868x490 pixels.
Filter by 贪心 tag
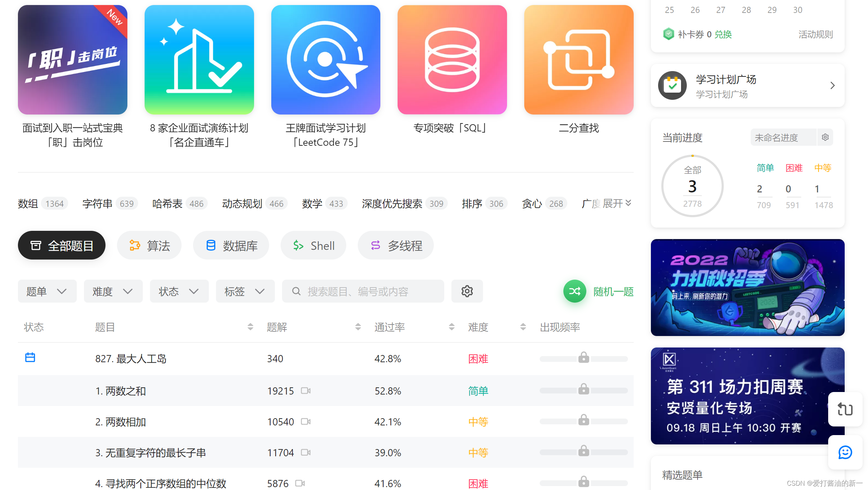[x=544, y=204]
